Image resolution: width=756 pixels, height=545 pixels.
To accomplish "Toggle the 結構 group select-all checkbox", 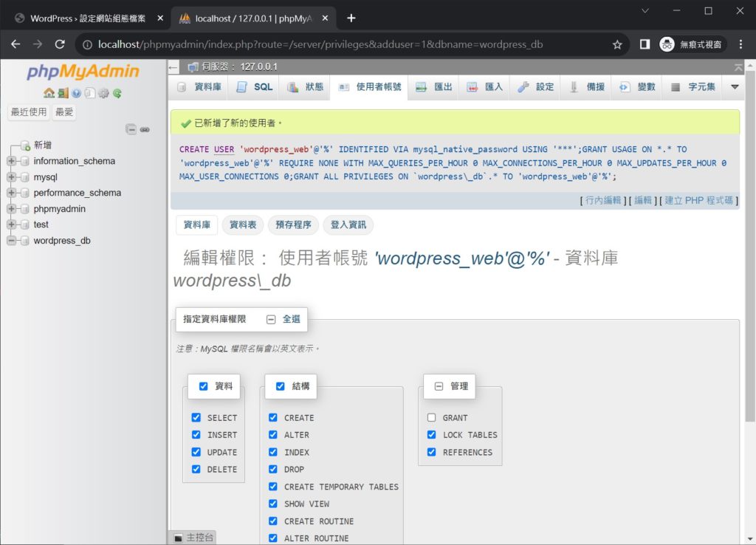I will tap(280, 386).
